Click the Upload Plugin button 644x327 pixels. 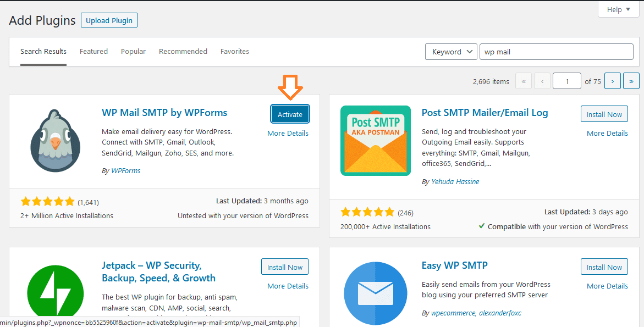[x=109, y=20]
